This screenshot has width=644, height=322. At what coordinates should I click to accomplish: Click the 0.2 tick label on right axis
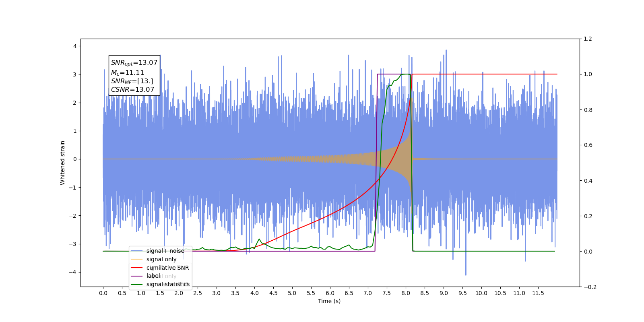pos(588,216)
